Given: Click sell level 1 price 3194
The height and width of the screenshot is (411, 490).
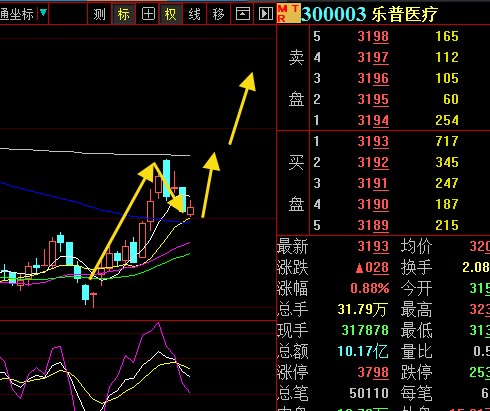Looking at the screenshot, I should 373,120.
